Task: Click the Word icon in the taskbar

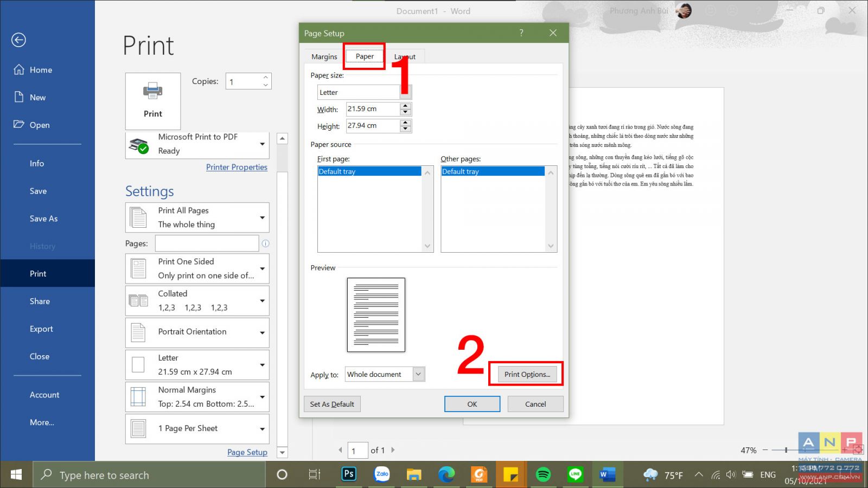Action: pos(607,475)
